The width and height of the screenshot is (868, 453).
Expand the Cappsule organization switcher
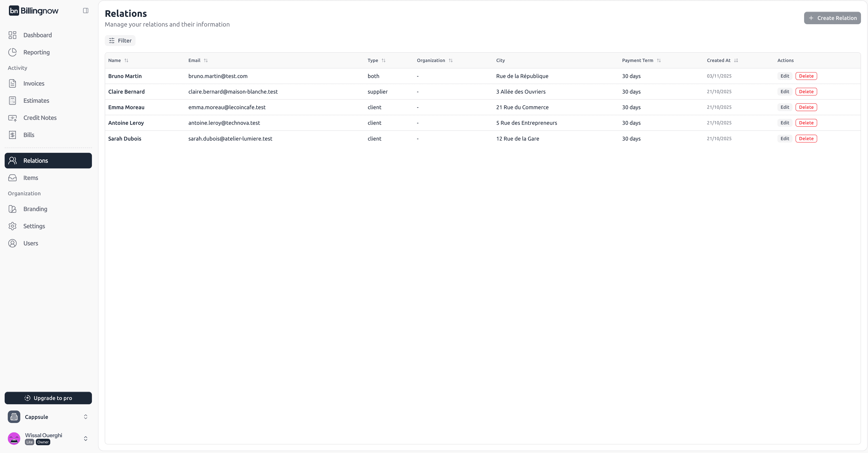(x=86, y=417)
